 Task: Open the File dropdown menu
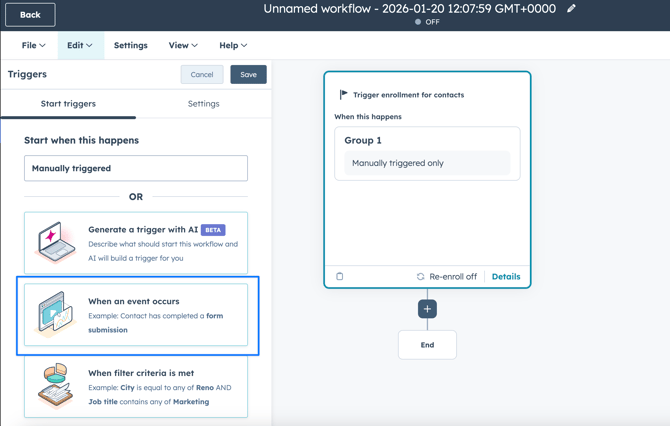[33, 45]
